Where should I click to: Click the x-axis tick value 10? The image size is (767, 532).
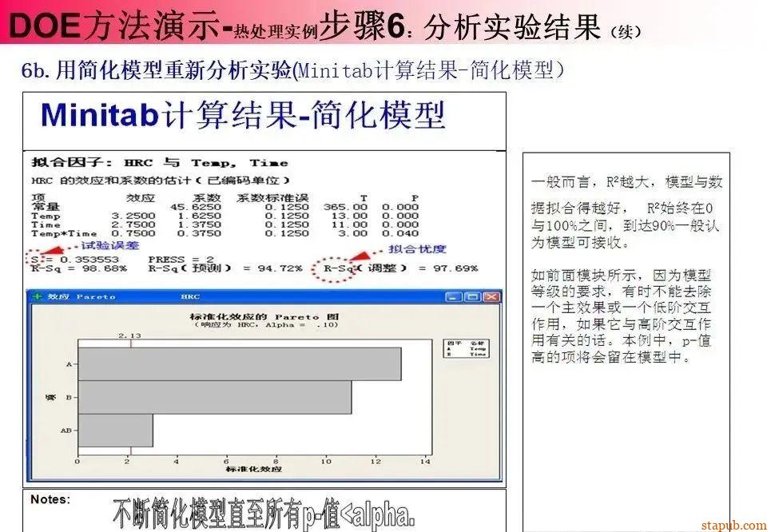tap(326, 461)
